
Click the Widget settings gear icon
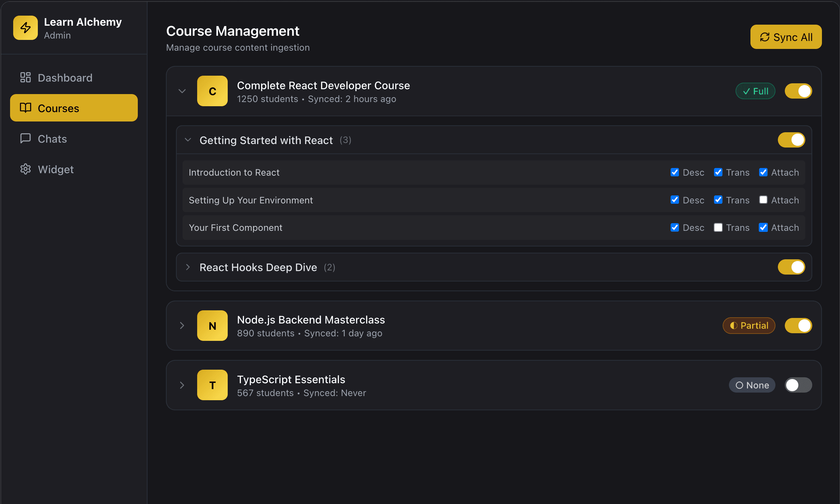[x=25, y=169]
